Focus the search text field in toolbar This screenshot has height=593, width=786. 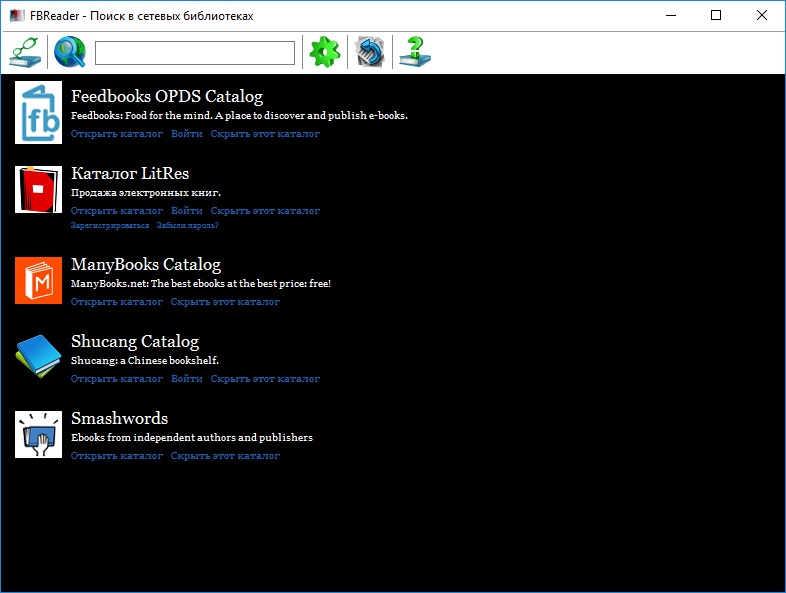tap(195, 53)
